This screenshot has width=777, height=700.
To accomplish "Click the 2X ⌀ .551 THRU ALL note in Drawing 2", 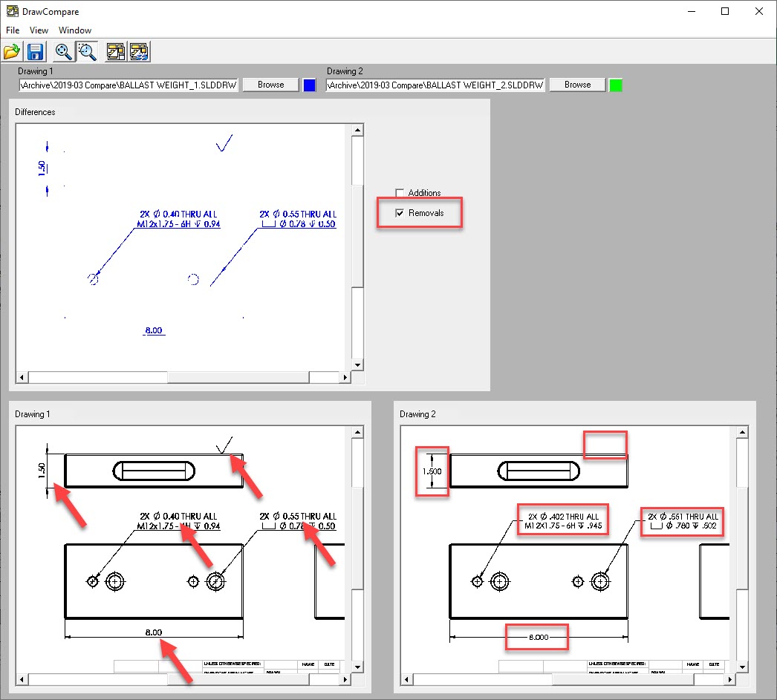I will click(x=683, y=517).
